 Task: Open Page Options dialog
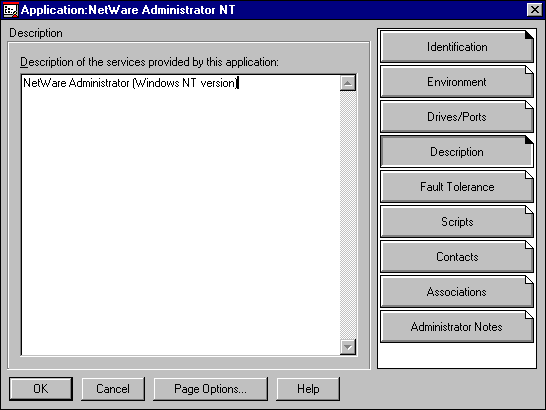tap(211, 389)
